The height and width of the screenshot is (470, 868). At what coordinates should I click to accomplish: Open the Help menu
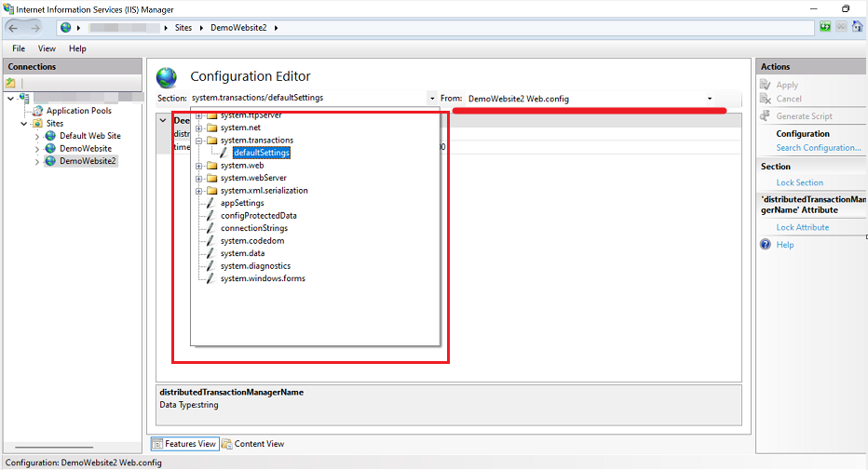[77, 48]
